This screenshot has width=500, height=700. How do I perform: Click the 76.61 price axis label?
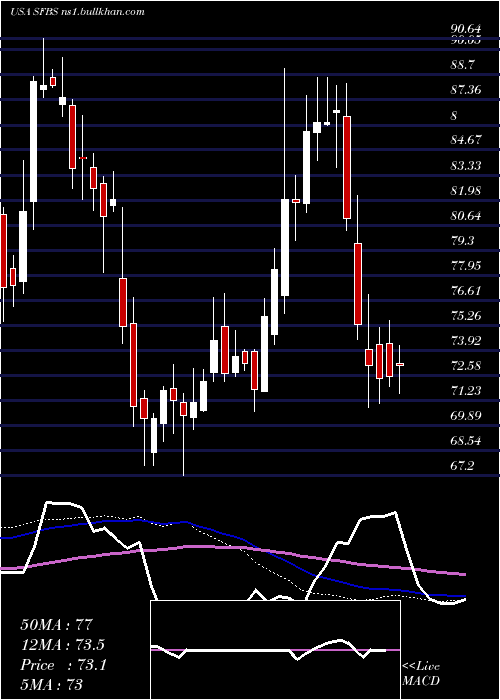click(466, 290)
